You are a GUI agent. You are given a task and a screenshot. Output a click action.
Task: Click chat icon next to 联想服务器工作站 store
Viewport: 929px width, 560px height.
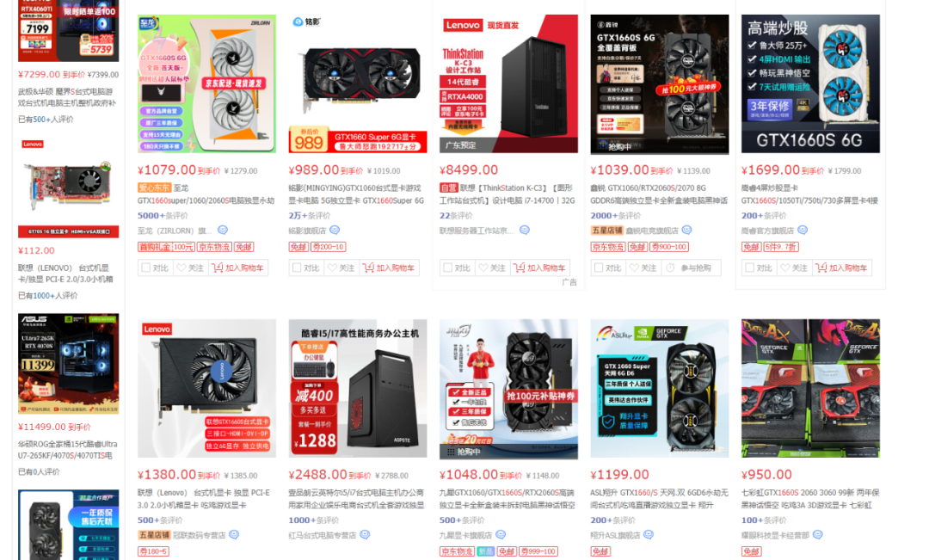(525, 230)
